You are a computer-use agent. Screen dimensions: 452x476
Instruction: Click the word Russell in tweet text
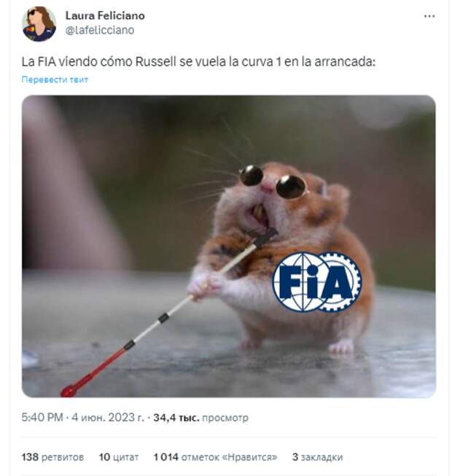click(x=155, y=62)
